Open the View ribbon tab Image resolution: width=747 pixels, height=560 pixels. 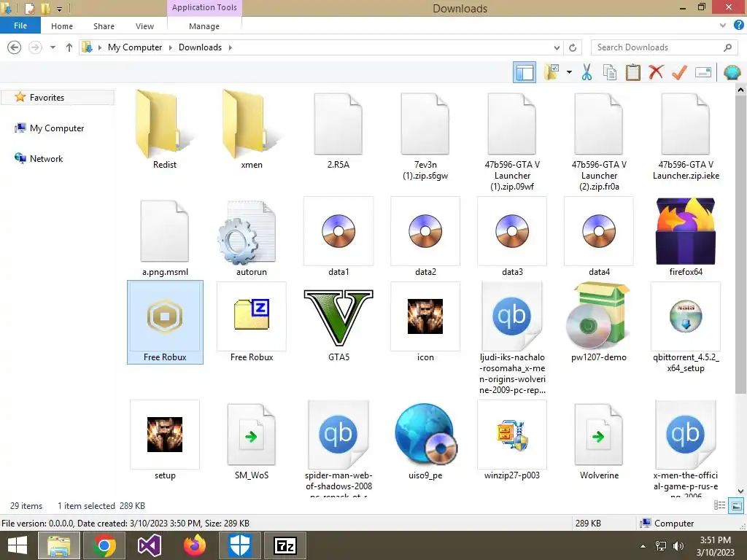tap(144, 26)
